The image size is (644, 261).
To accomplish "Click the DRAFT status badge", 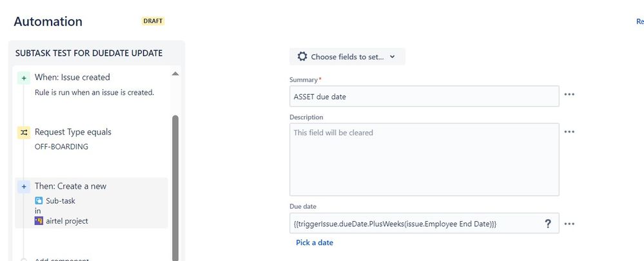I will (x=153, y=21).
